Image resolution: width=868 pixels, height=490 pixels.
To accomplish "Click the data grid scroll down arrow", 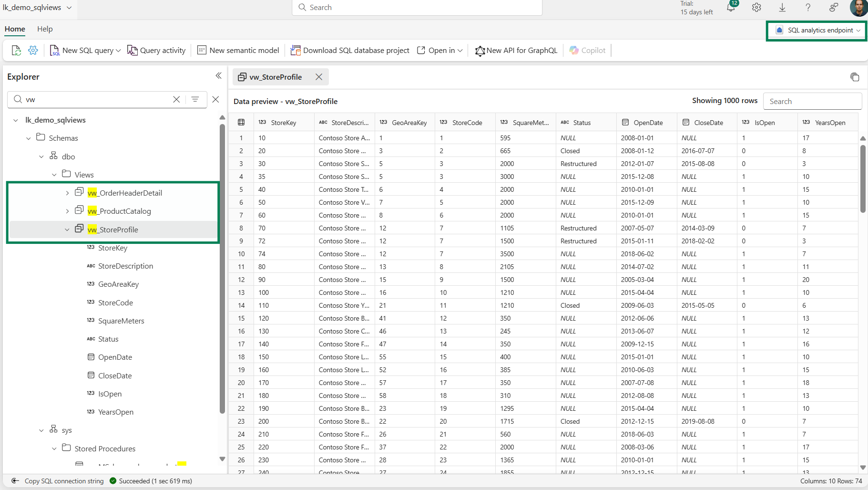I will tap(863, 468).
